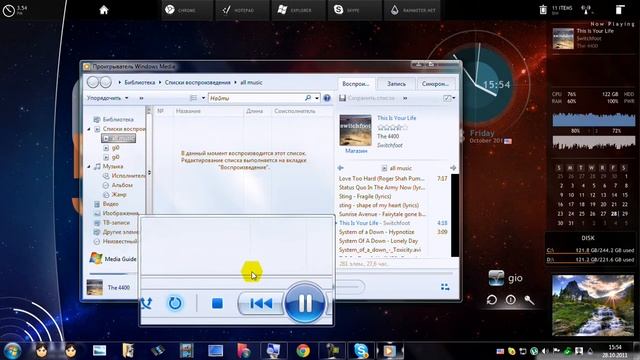Image resolution: width=640 pixels, height=360 pixels.
Task: Open the Синхронизация tab
Action: point(435,84)
